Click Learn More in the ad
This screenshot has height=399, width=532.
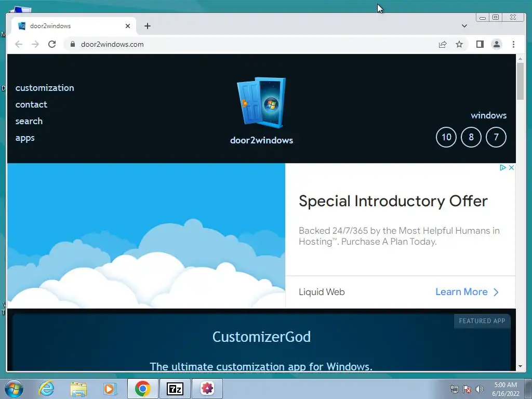tap(467, 292)
